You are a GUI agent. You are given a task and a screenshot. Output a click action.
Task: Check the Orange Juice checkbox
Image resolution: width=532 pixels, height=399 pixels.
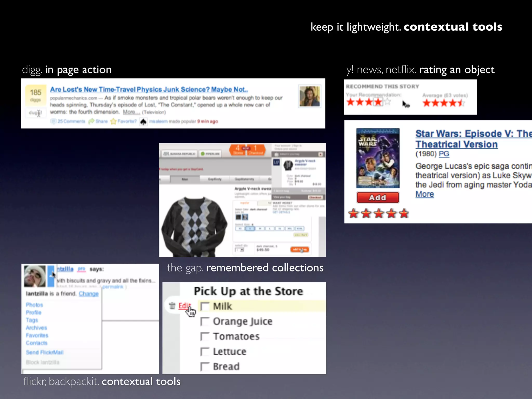click(205, 321)
